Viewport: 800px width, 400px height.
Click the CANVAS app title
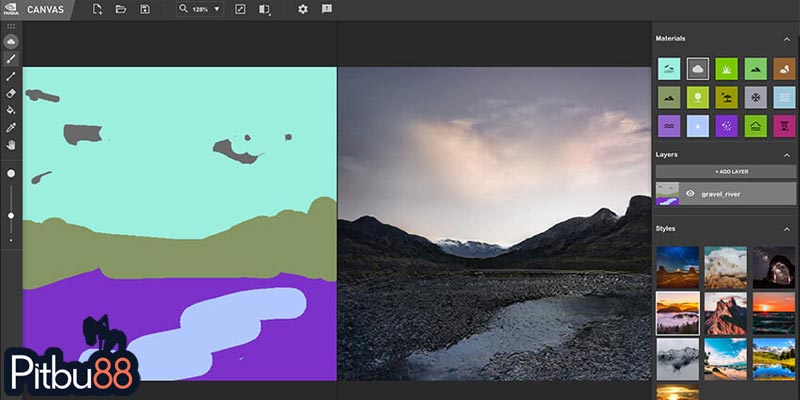45,10
